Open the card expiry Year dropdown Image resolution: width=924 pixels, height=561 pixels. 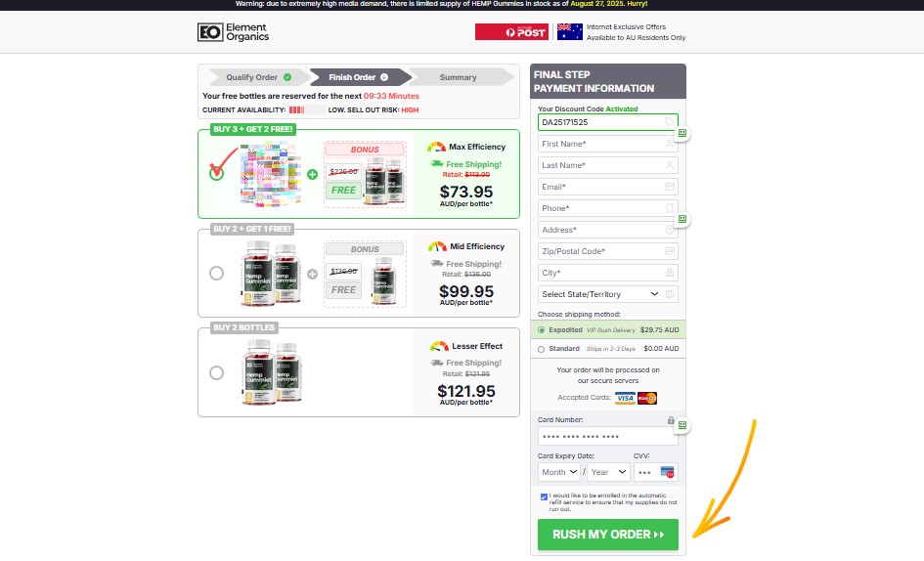609,472
